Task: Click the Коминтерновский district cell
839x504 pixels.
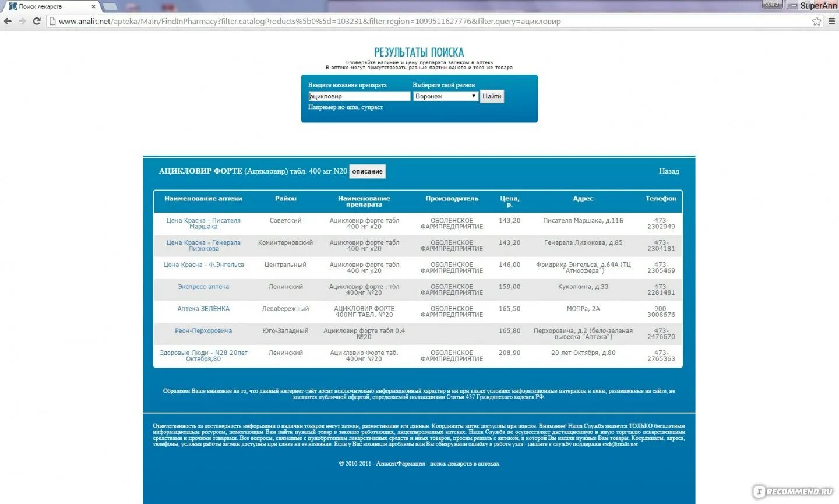Action: coord(285,243)
